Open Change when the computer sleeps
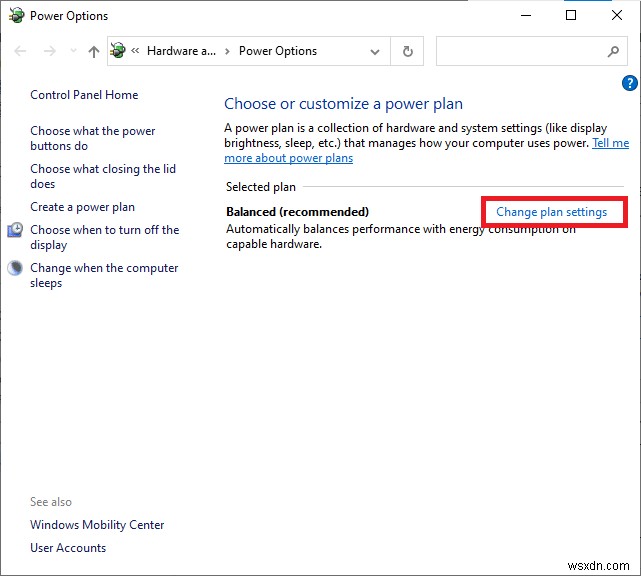Screen dimensions: 641x576 coord(104,275)
